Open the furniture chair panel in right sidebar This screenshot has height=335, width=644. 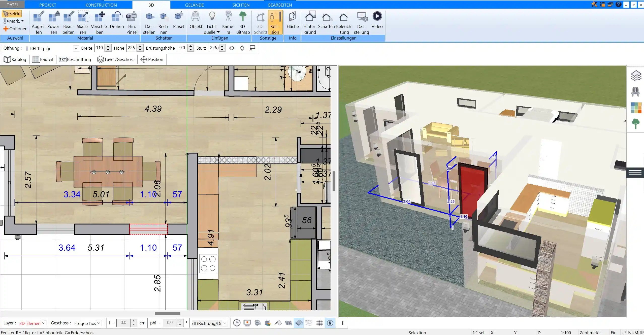pos(635,92)
